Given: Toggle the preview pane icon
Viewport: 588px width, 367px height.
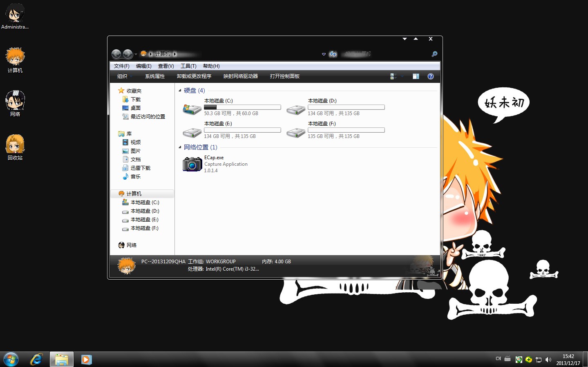Looking at the screenshot, I should pos(416,76).
